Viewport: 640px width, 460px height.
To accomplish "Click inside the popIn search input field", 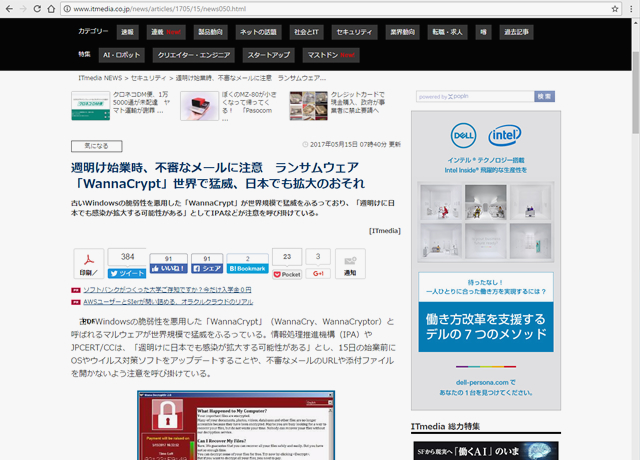I will 475,96.
